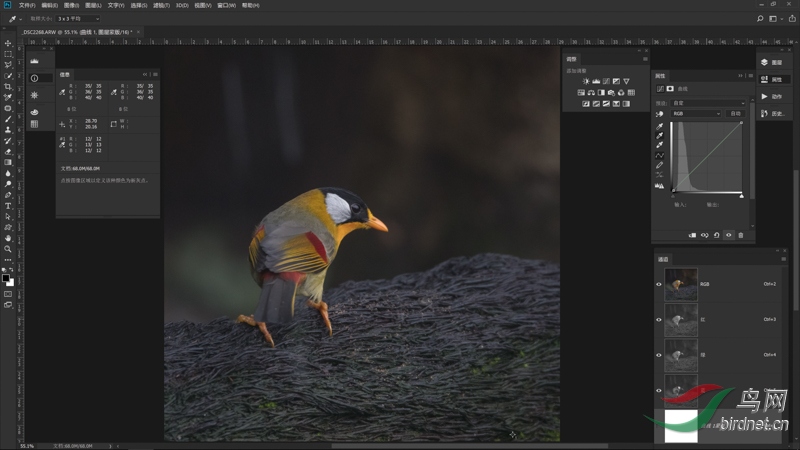
Task: Open the Curves preset dropdown
Action: [708, 103]
